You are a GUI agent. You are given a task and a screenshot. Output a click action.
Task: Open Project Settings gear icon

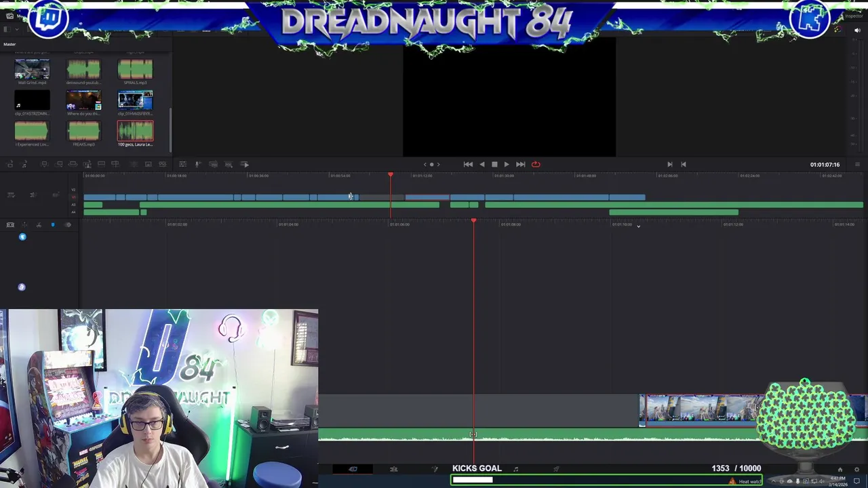click(857, 470)
